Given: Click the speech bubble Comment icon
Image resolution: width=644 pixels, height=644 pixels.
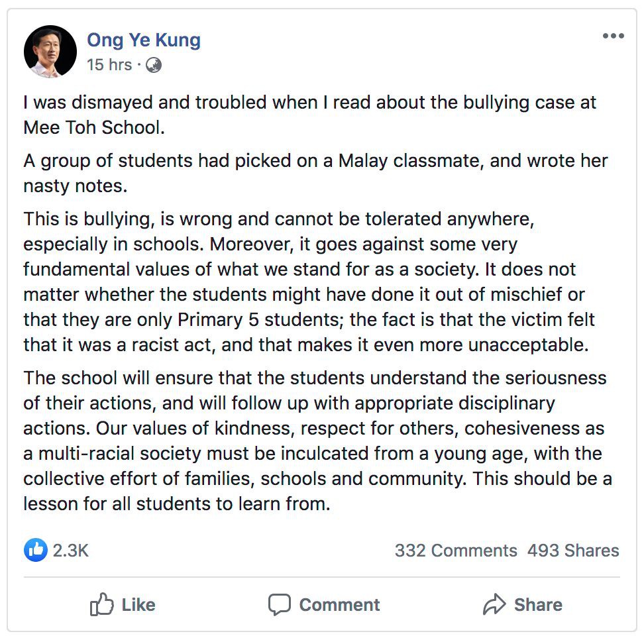Looking at the screenshot, I should point(279,604).
